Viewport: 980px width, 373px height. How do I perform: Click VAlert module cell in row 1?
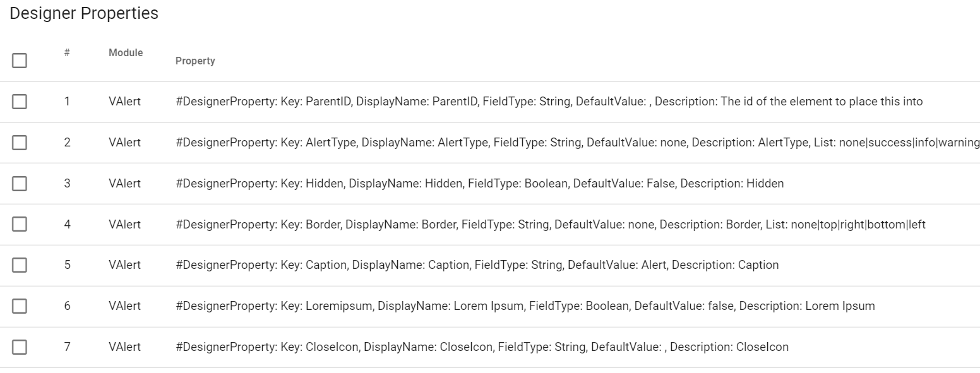pos(124,102)
